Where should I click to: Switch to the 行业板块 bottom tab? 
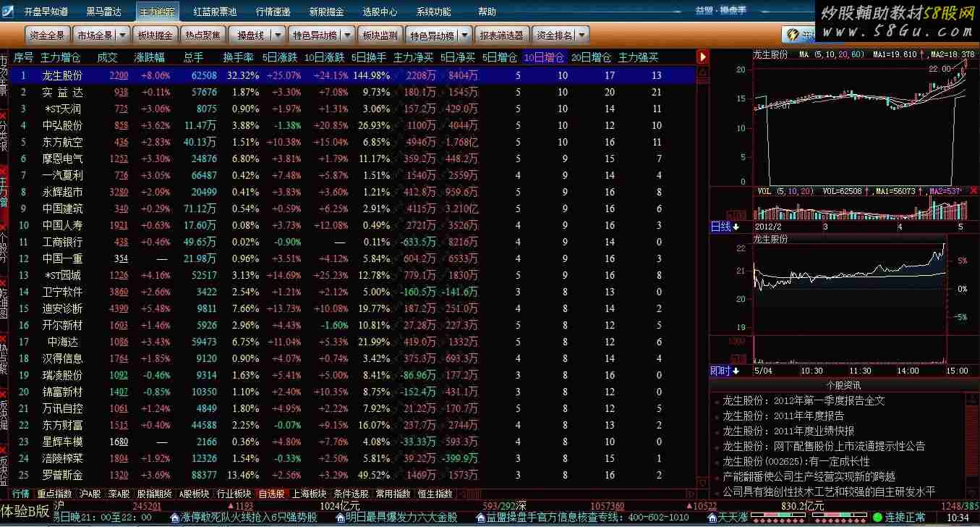(x=234, y=494)
